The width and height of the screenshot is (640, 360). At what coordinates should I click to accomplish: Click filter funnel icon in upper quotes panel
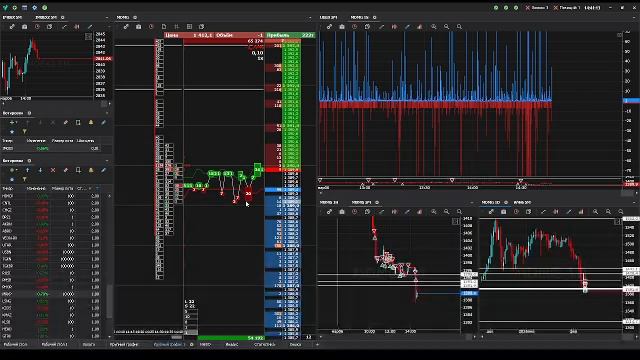[24, 131]
